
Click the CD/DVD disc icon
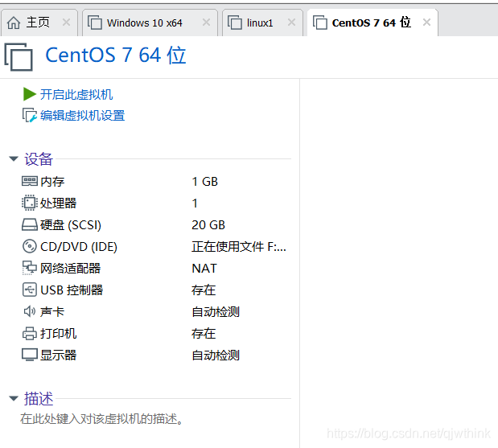click(30, 246)
